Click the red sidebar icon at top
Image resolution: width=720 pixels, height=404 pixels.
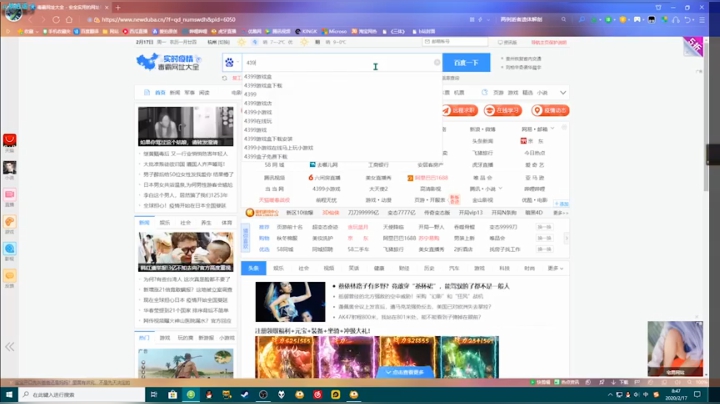pos(10,140)
